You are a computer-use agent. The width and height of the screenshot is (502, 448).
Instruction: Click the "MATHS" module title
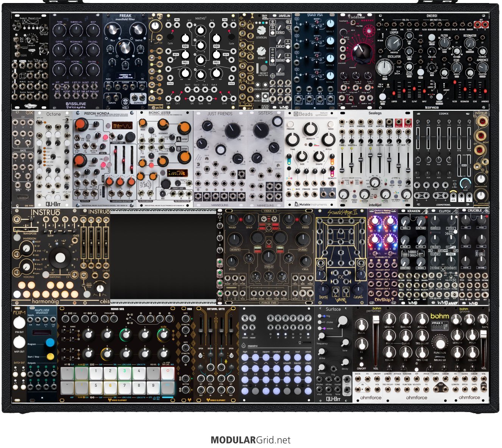click(200, 18)
